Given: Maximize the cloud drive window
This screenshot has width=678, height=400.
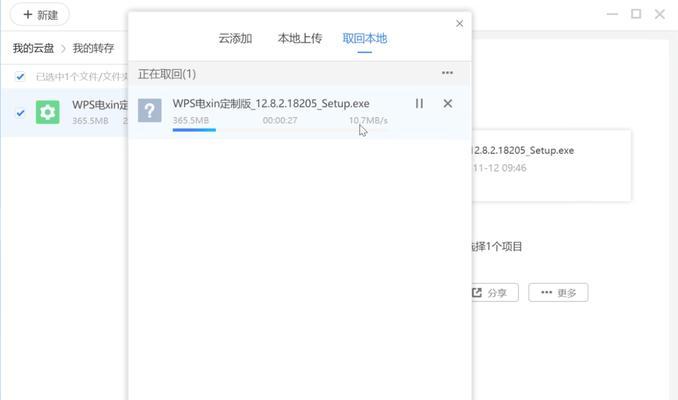Looking at the screenshot, I should 636,14.
